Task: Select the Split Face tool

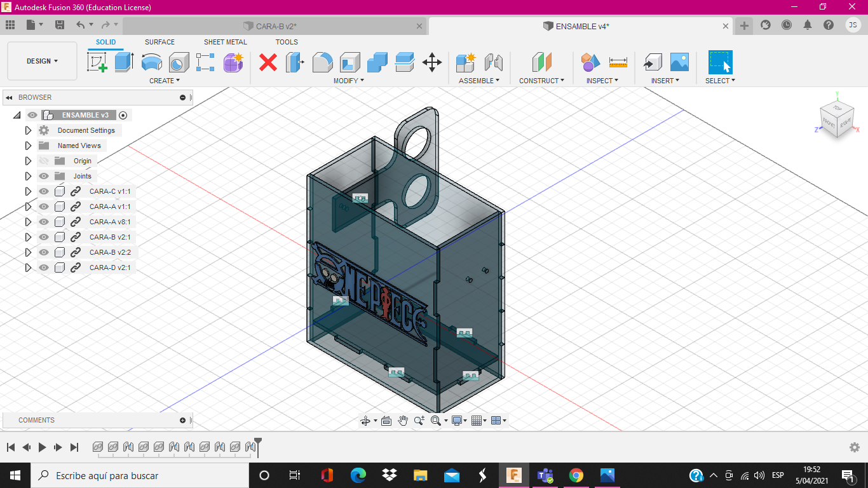Action: click(405, 62)
